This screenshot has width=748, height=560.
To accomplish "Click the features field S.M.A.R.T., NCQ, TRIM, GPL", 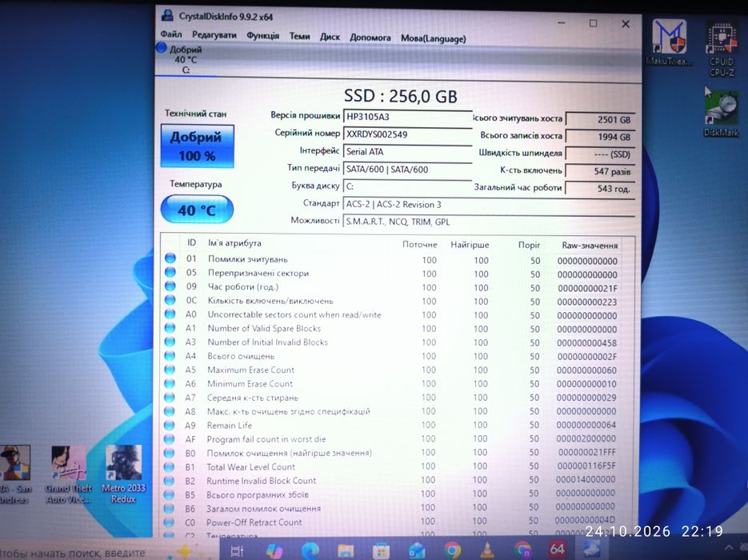I will point(489,222).
